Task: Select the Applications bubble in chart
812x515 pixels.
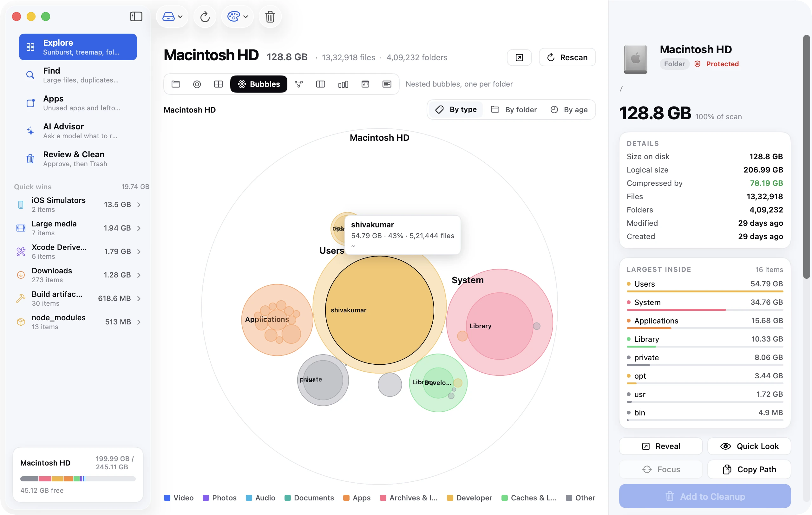Action: (x=277, y=320)
